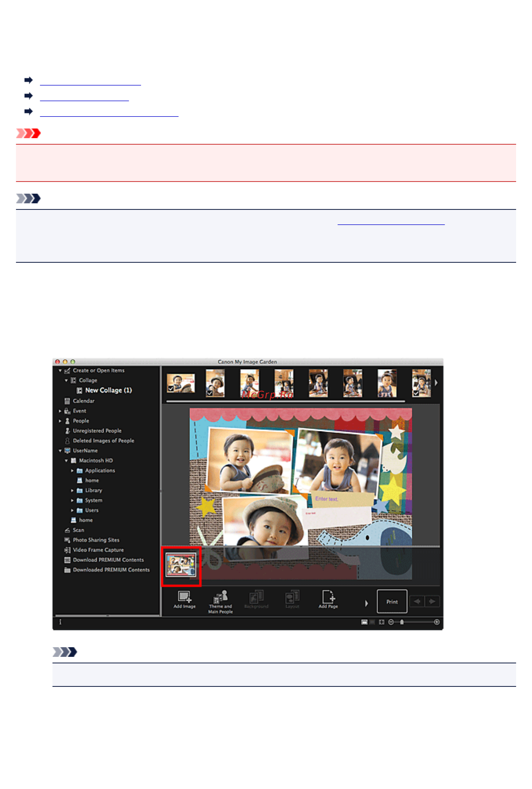Click the zoom out minus icon

coord(391,622)
